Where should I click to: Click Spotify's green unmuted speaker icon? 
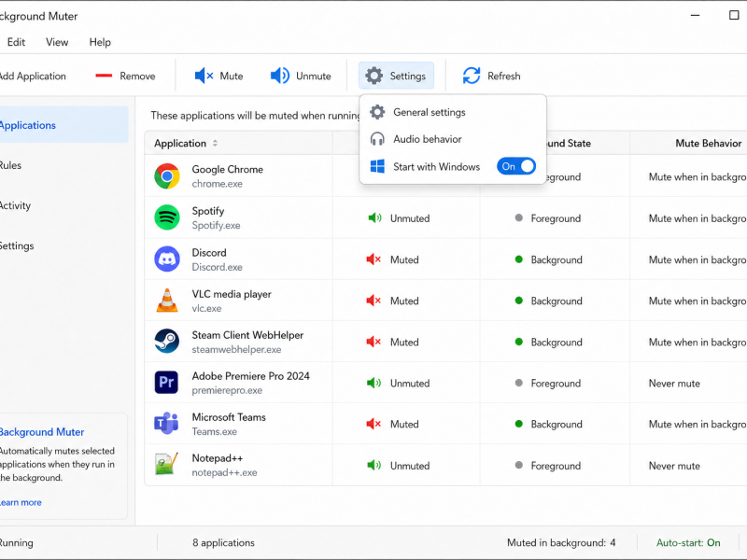(374, 218)
